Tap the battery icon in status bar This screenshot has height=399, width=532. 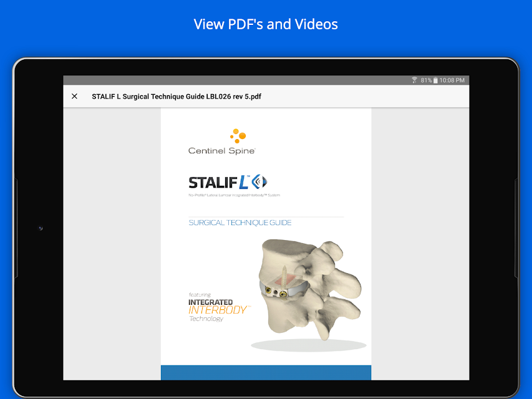coord(435,80)
